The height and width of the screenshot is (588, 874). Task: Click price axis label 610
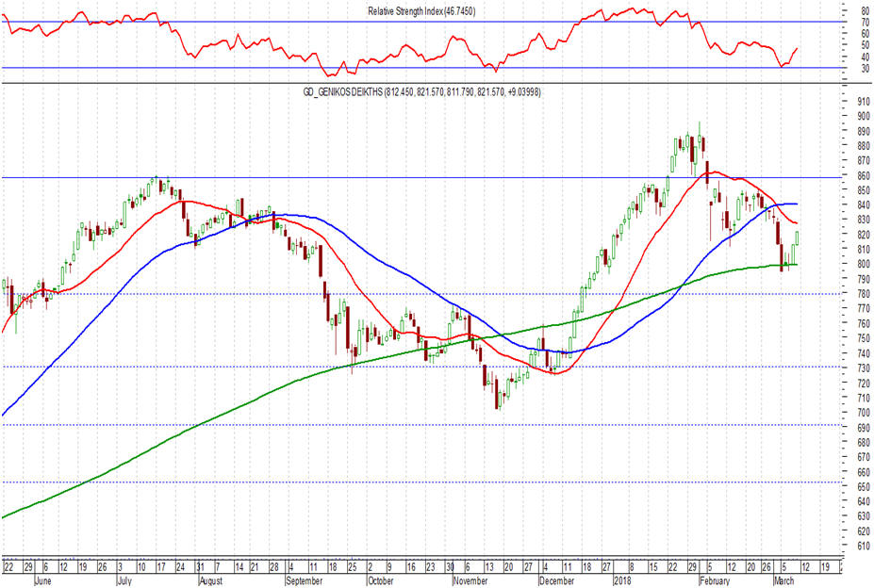point(864,547)
